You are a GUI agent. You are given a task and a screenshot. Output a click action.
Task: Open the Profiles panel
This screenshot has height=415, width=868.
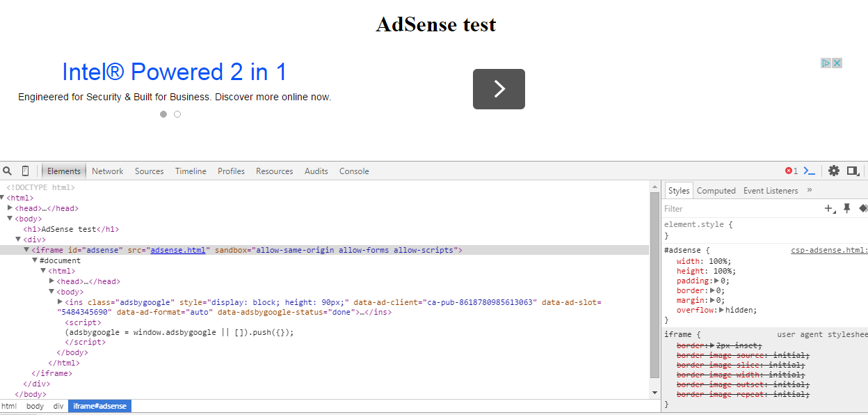[232, 171]
